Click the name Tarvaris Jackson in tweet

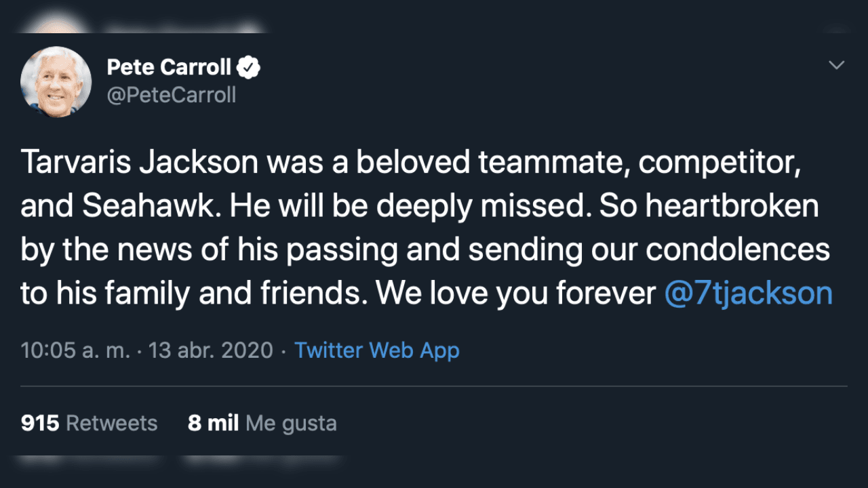139,163
